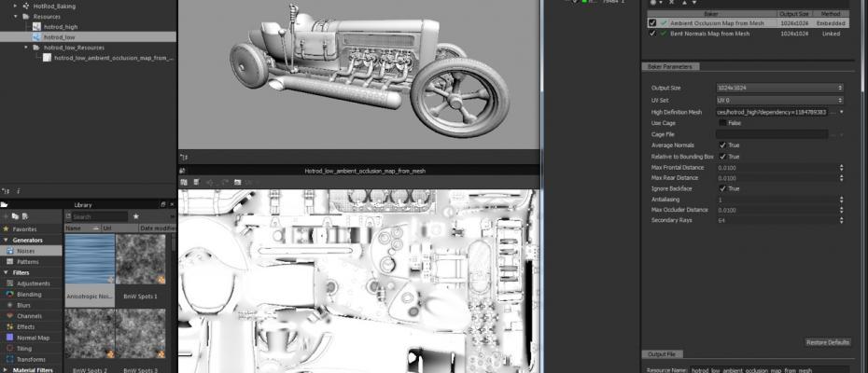Uncheck Ambient Occlusion Map from Mesh baker

[652, 23]
